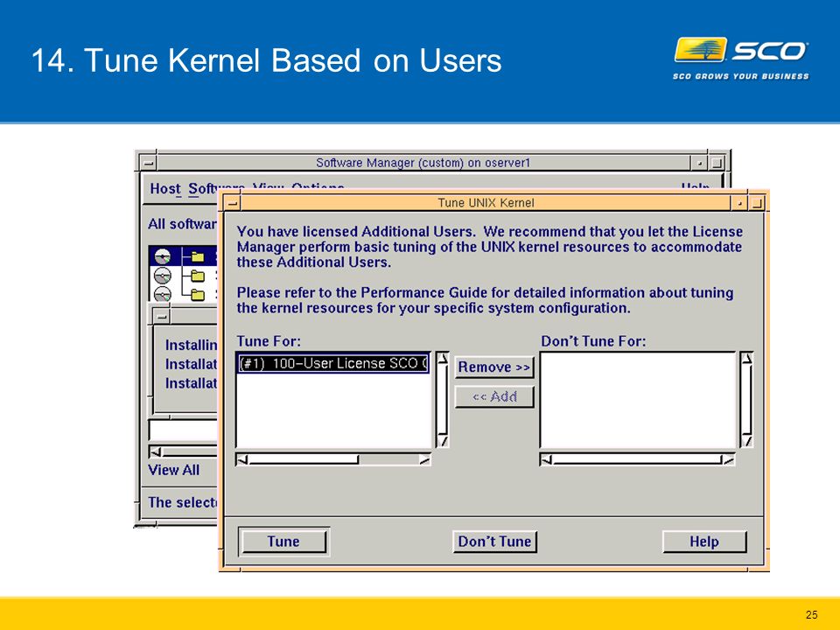Click up arrow of Don't Tune For scrollbar
The height and width of the screenshot is (630, 840).
pos(746,359)
